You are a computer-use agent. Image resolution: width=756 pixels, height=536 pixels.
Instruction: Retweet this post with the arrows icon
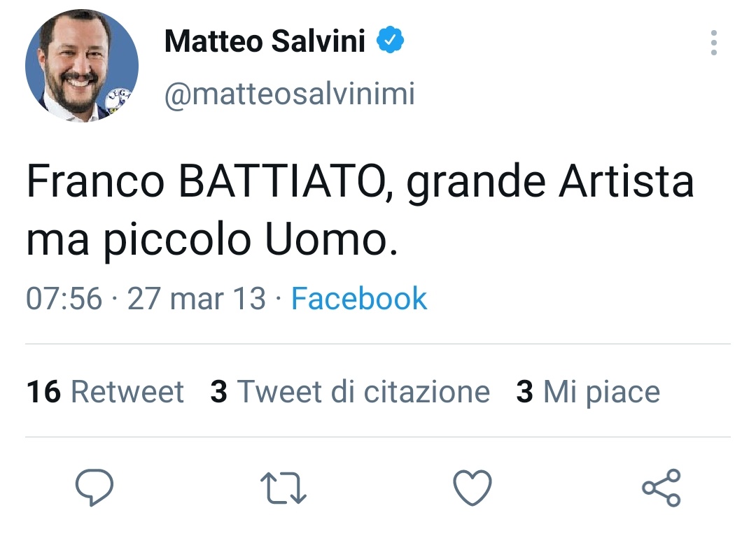click(x=283, y=488)
